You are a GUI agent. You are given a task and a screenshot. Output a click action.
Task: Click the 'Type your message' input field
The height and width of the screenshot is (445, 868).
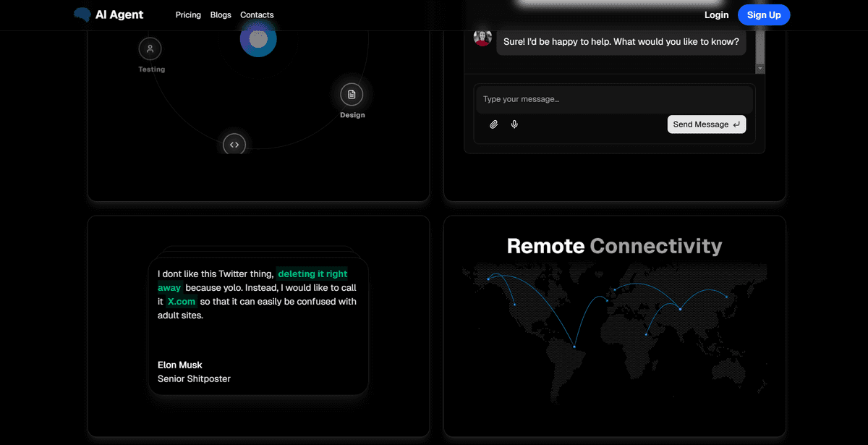[613, 99]
